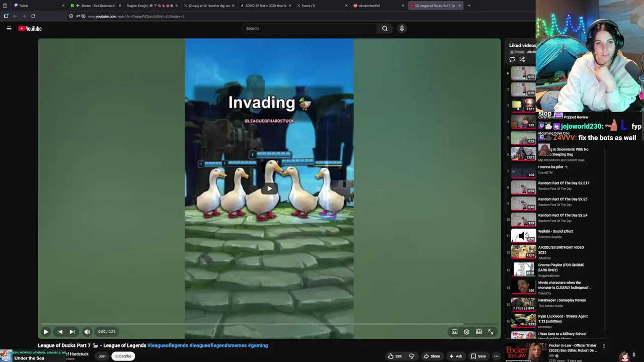
Task: Mute the video volume
Action: click(87, 332)
